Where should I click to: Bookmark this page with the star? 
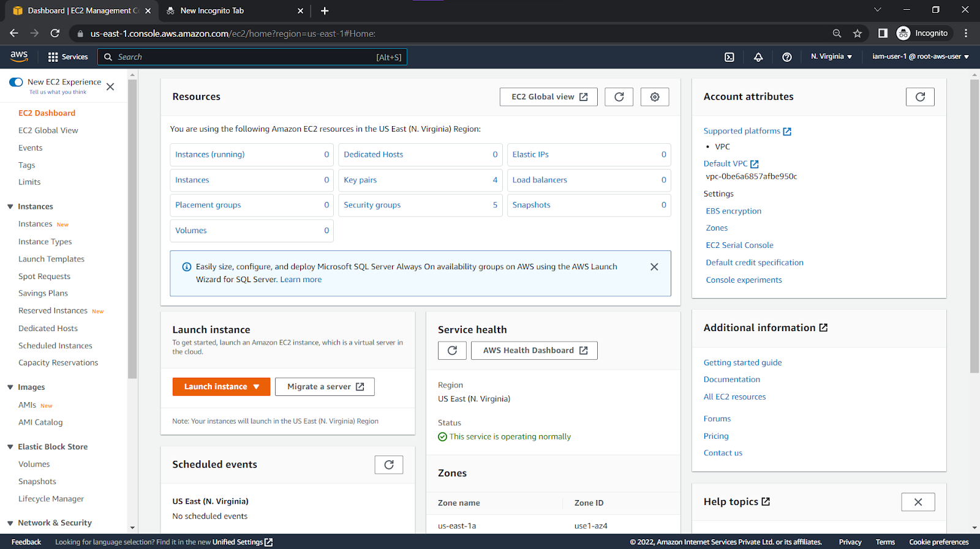(858, 33)
